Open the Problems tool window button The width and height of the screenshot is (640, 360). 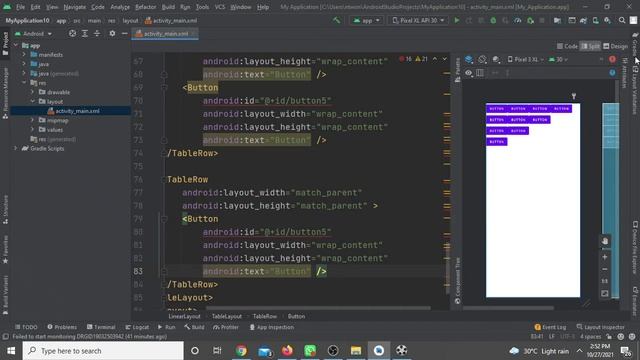pos(62,327)
